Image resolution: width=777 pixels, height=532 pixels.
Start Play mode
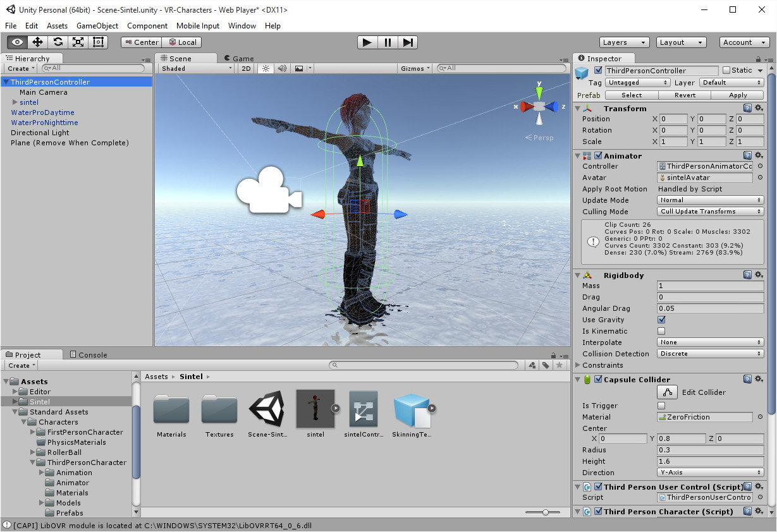(367, 42)
